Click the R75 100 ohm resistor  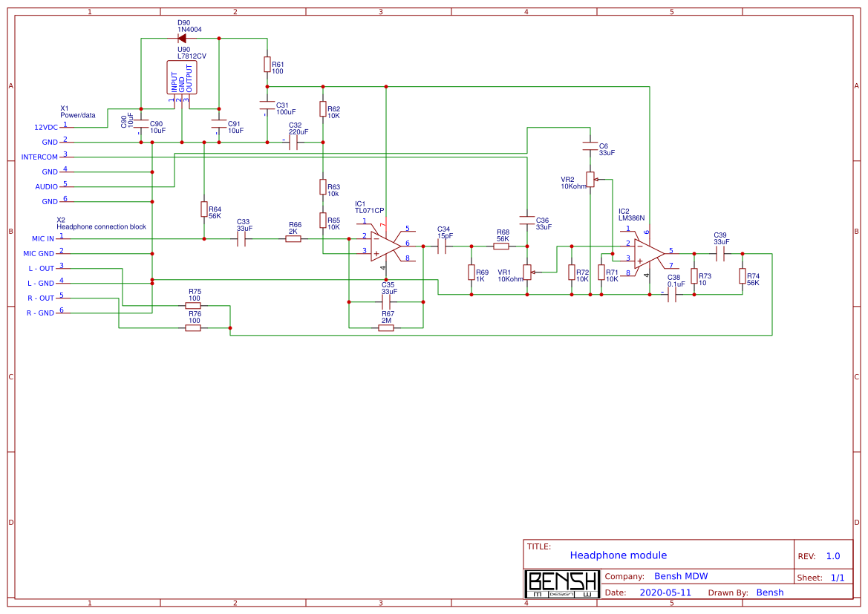tap(193, 305)
